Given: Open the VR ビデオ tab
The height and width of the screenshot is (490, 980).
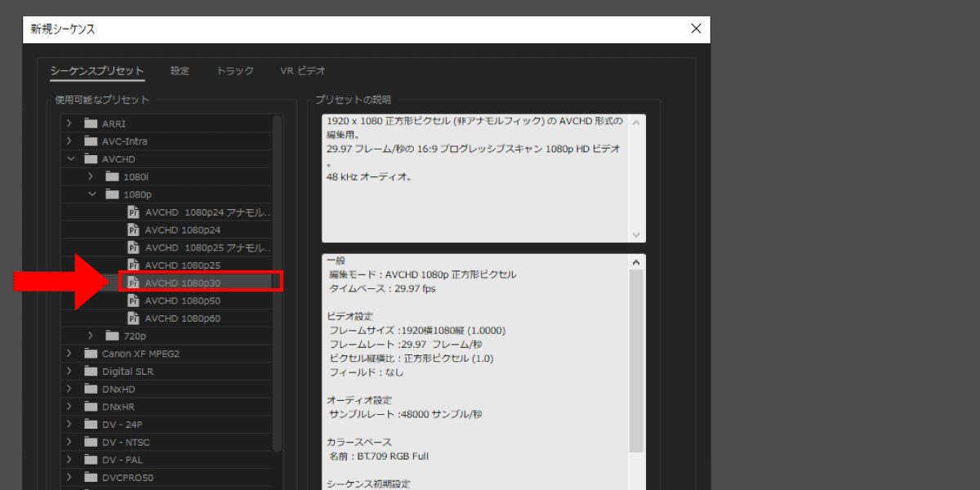Looking at the screenshot, I should pos(302,71).
